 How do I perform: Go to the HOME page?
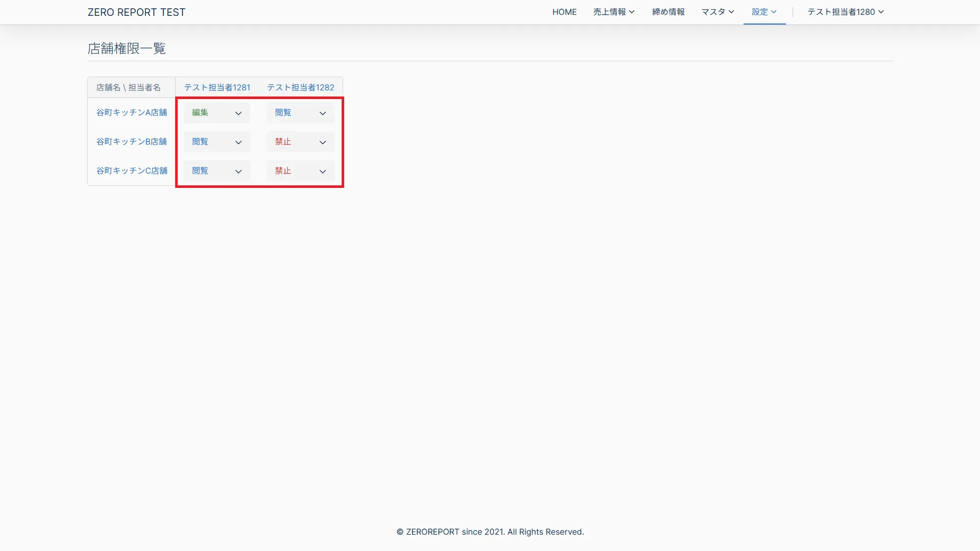(x=564, y=12)
